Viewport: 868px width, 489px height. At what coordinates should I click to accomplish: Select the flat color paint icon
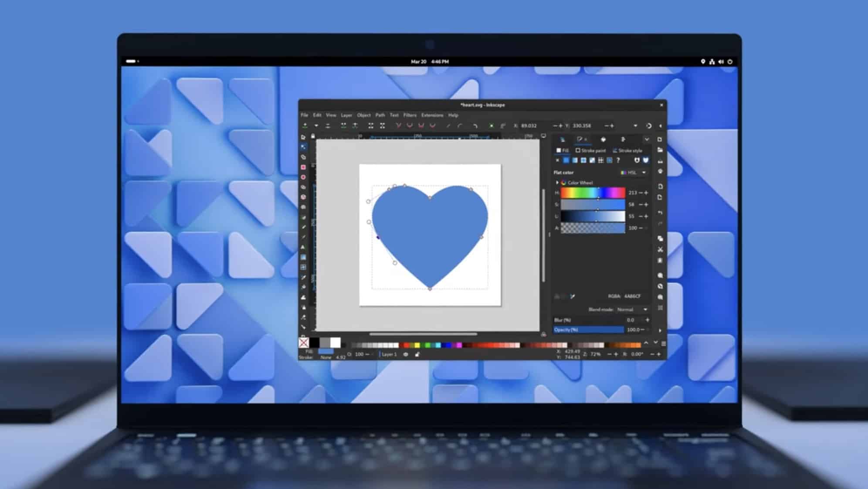566,160
